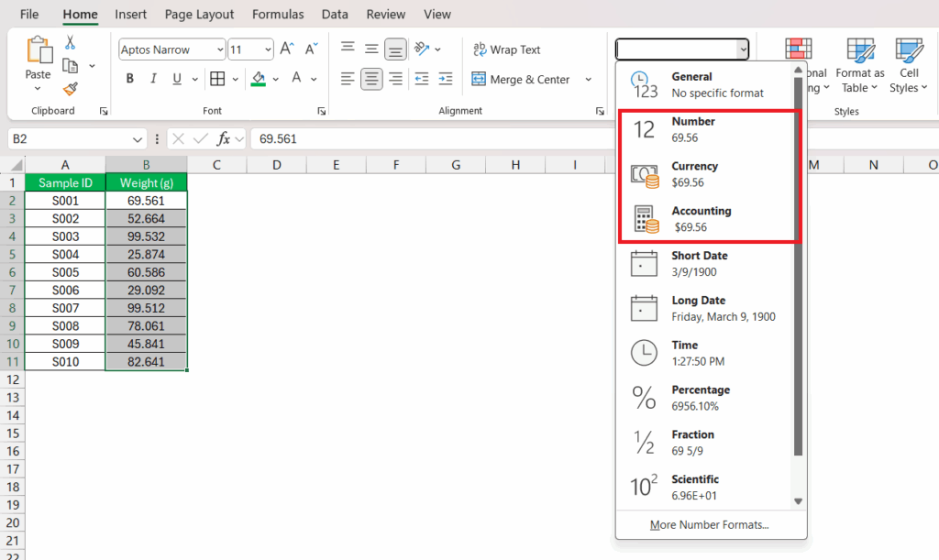Open More Number Formats link
Viewport: 939px width, 560px height.
tap(709, 525)
